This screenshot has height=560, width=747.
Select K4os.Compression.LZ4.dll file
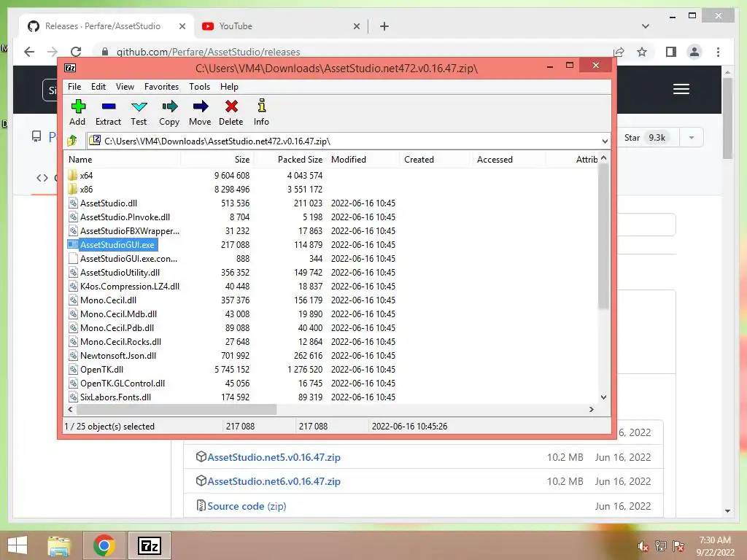[x=130, y=286]
